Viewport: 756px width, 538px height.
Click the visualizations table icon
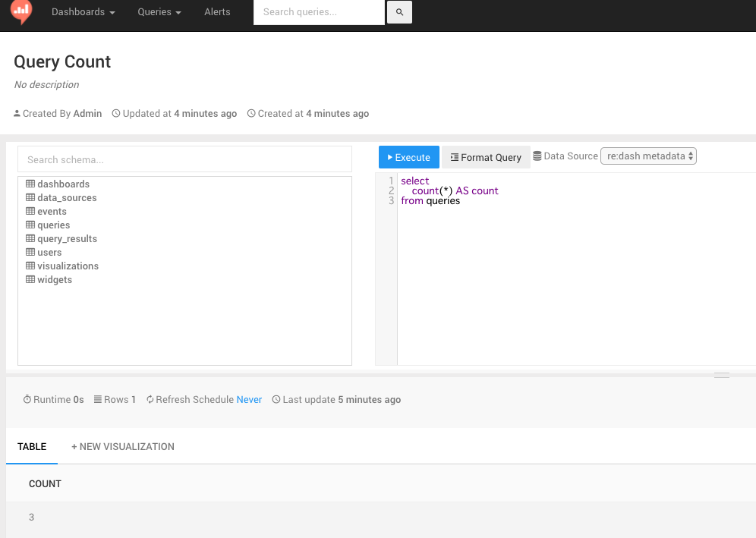(30, 266)
